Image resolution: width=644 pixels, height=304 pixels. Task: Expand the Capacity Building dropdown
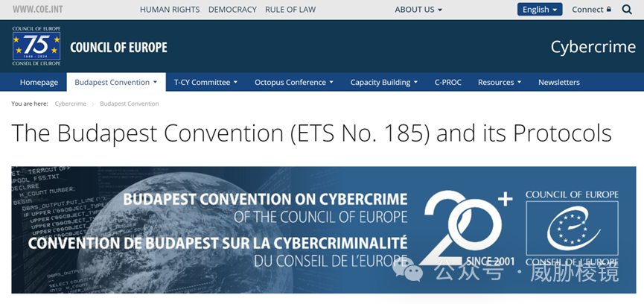pos(384,82)
